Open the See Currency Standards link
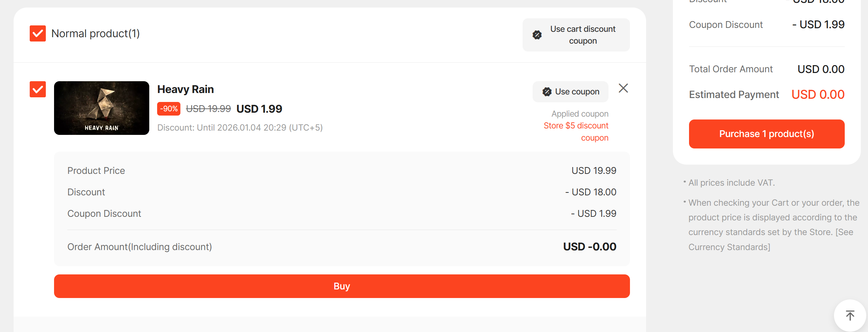The width and height of the screenshot is (868, 332). tap(771, 240)
